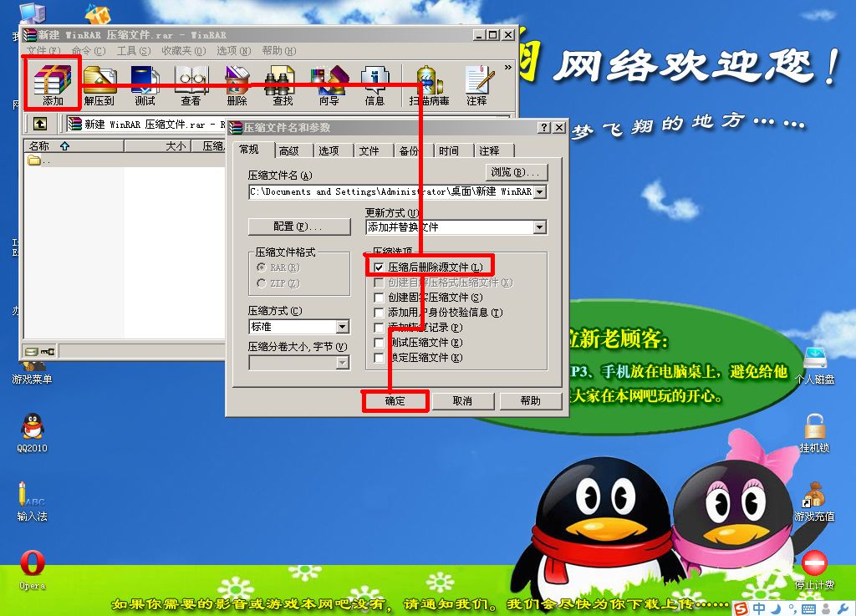Enable 创建固实压缩文件 checkbox
856x616 pixels.
379,298
